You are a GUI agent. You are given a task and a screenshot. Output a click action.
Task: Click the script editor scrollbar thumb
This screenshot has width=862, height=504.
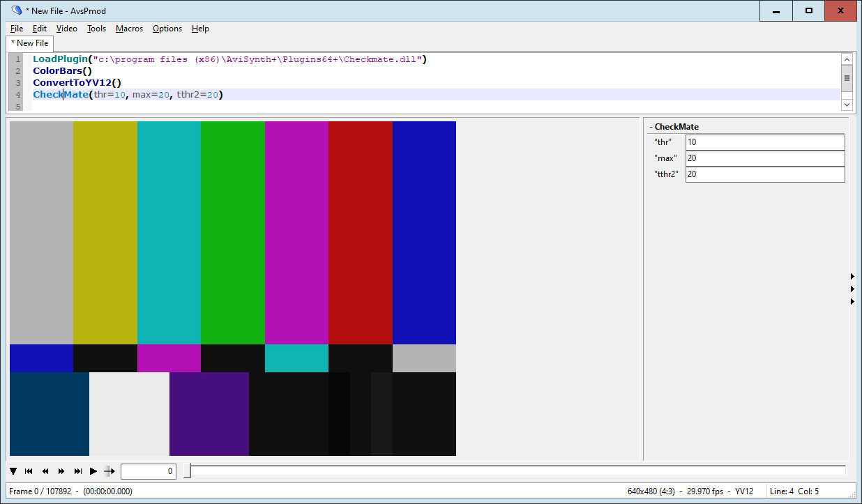(847, 78)
